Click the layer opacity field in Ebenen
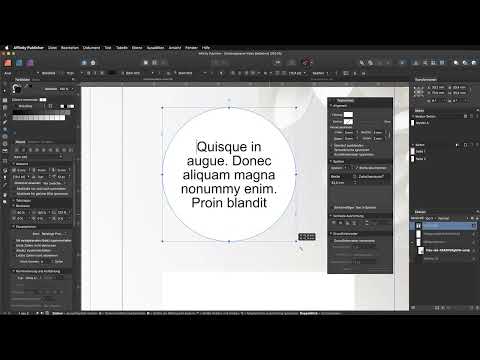The image size is (480, 360). click(430, 218)
